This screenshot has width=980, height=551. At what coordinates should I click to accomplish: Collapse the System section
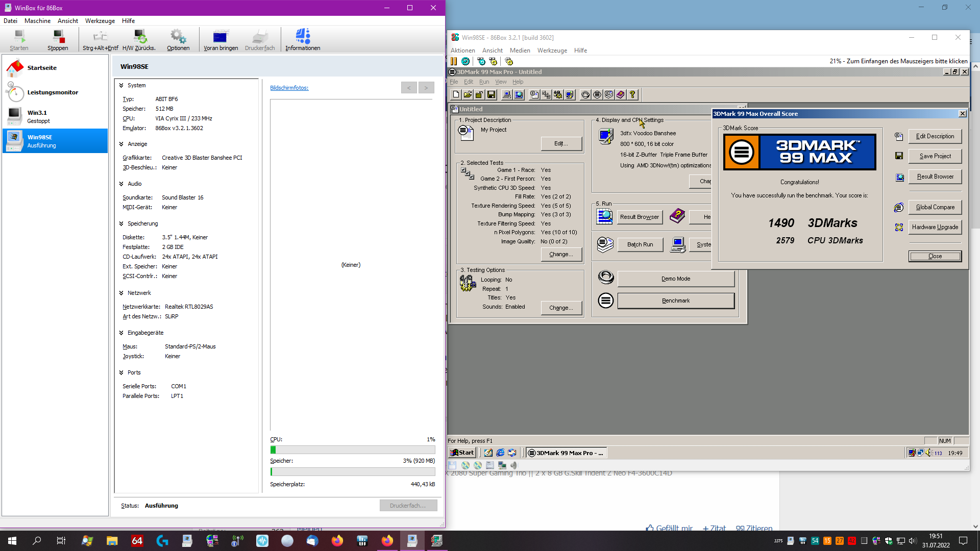121,85
